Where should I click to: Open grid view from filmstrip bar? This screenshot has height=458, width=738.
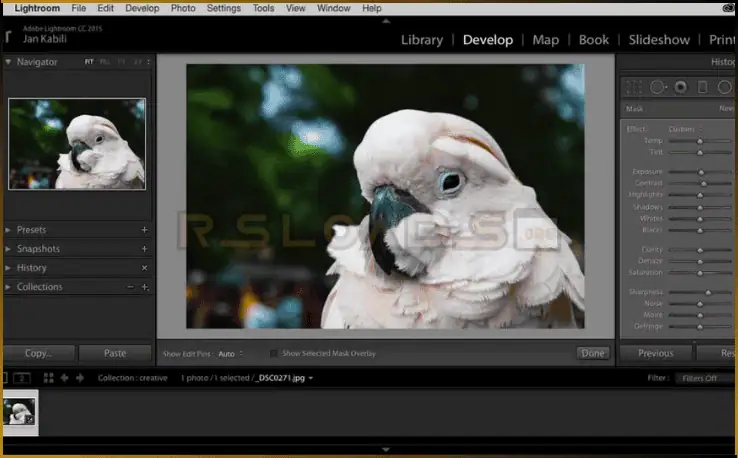48,378
